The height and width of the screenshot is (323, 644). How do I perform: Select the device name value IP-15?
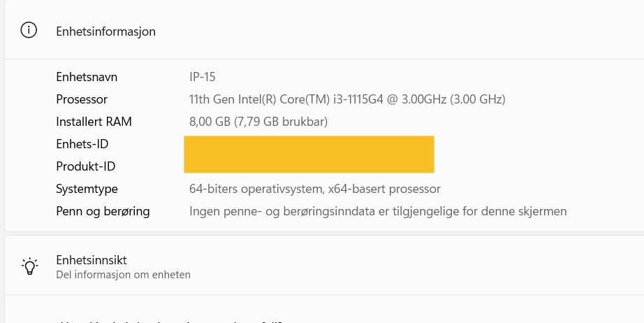[203, 77]
